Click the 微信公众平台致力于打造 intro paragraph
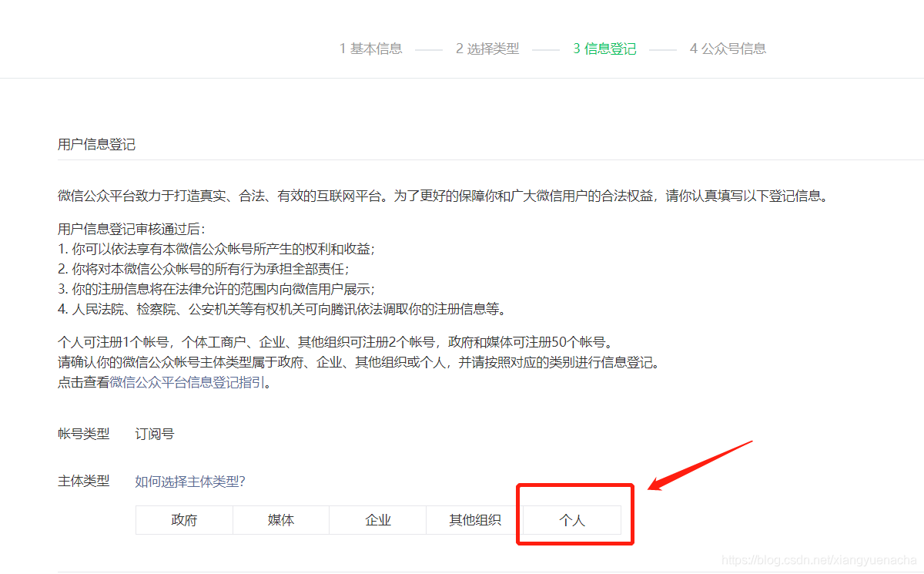924x574 pixels. click(445, 196)
